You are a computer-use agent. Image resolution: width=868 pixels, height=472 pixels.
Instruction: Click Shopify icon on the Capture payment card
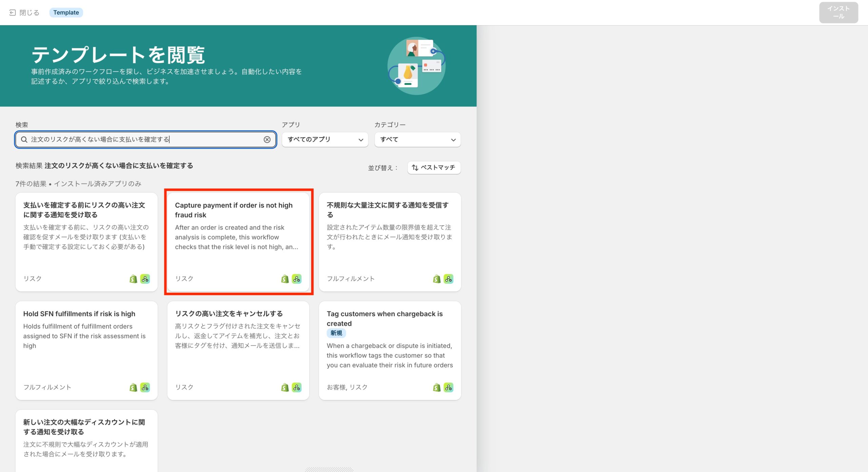coord(285,279)
